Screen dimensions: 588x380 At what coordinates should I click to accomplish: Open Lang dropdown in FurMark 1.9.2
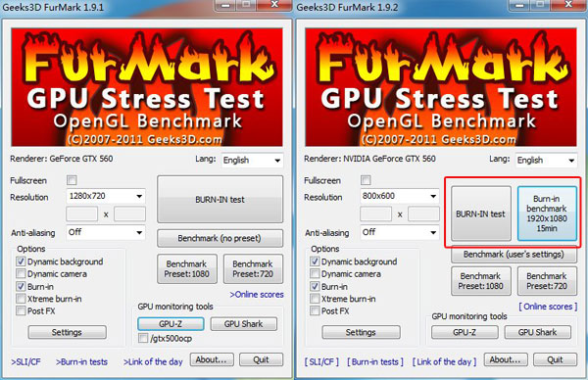(546, 161)
